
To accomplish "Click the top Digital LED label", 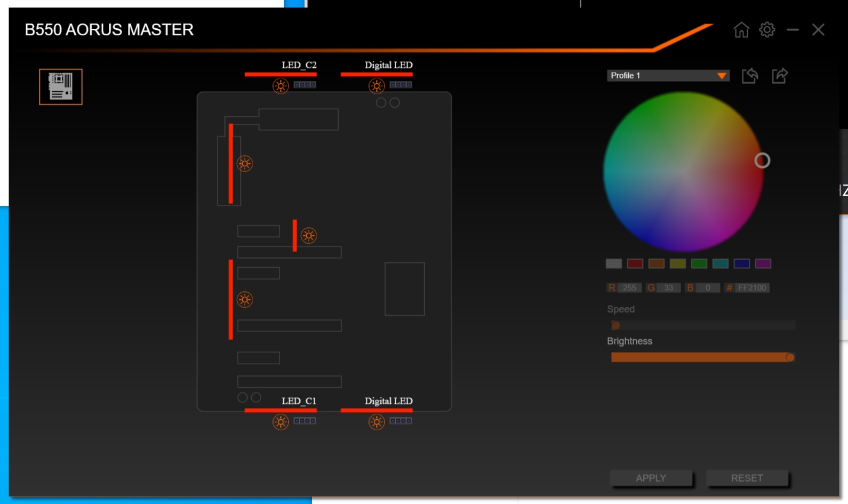I will click(x=389, y=65).
